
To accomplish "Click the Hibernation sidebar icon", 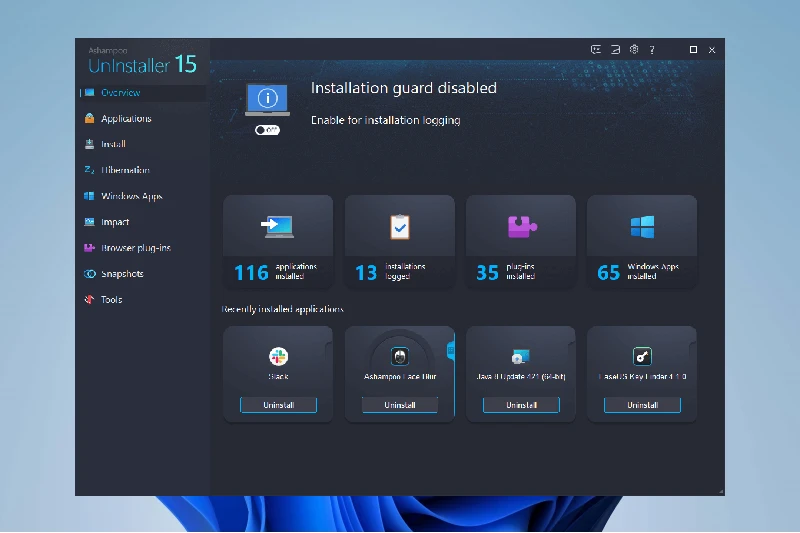I will coord(89,170).
